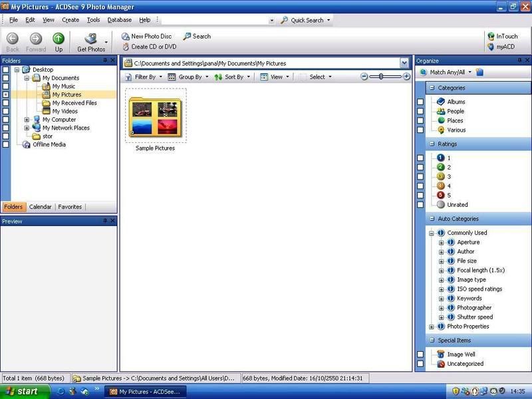Open the Group By dropdown
This screenshot has width=532, height=399.
pos(188,77)
